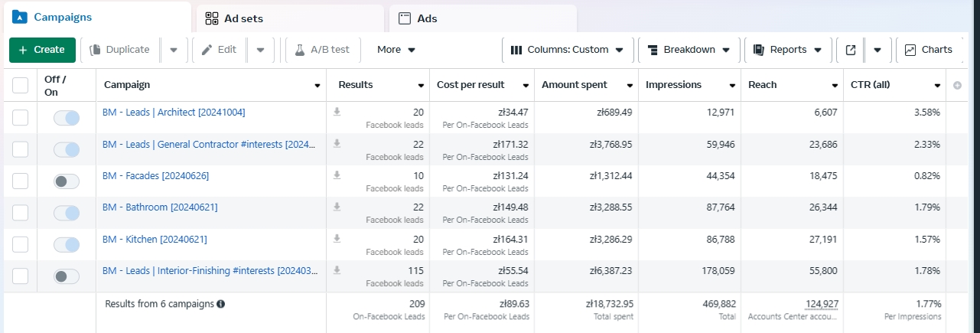This screenshot has width=980, height=333.
Task: Select the General Contractor row checkbox
Action: click(21, 149)
